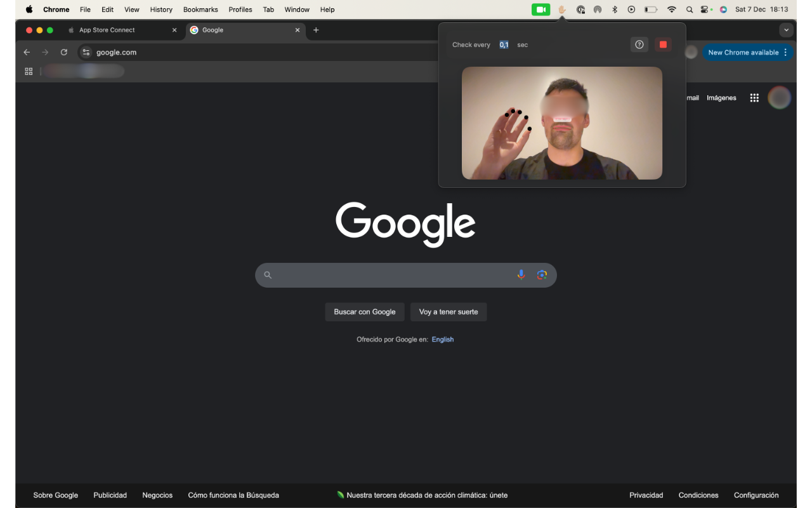Open Publicidad footer link
The width and height of the screenshot is (812, 508).
click(x=110, y=495)
